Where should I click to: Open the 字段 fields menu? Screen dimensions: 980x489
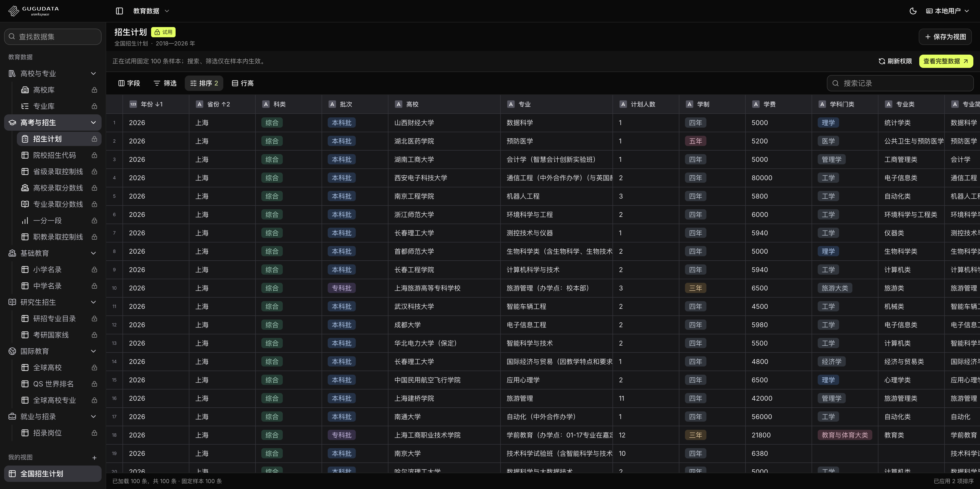tap(129, 83)
